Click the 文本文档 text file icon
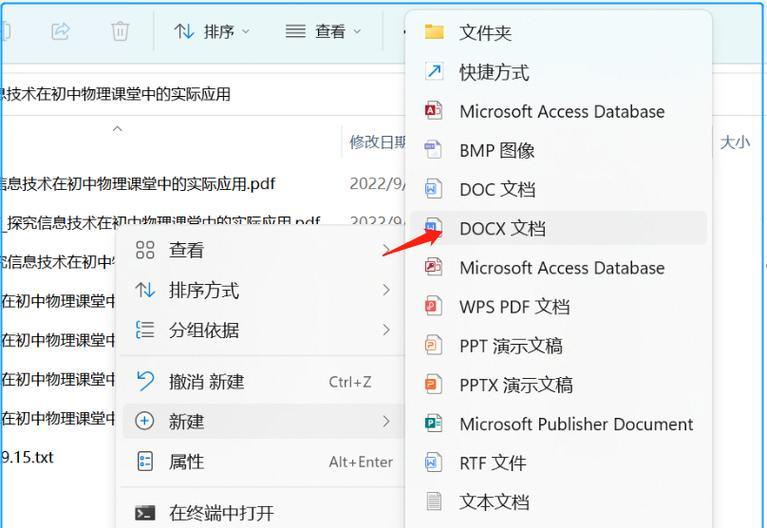This screenshot has width=767, height=528. pos(433,502)
